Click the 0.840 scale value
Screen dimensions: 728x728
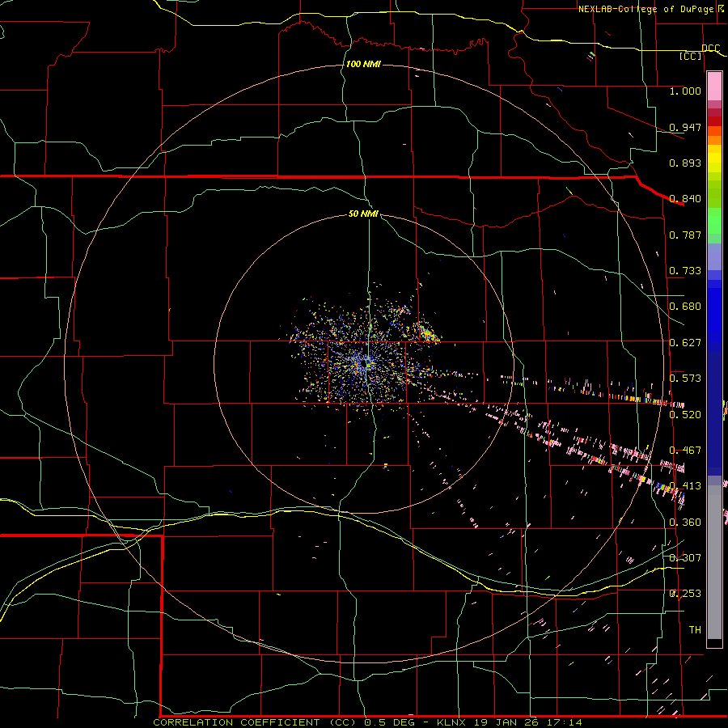point(685,199)
